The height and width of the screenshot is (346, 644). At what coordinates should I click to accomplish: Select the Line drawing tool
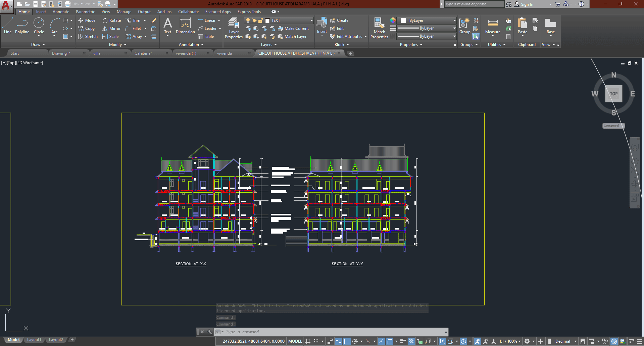pos(7,26)
